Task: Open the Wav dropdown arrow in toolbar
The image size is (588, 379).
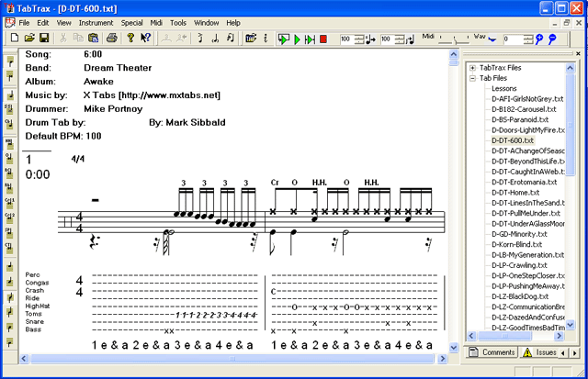Action: [x=492, y=39]
